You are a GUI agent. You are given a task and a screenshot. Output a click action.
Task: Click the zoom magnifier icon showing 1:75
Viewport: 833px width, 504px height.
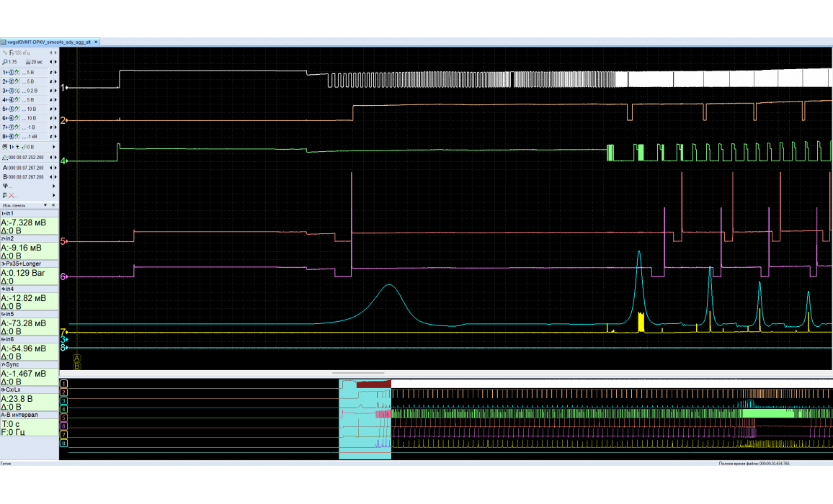pyautogui.click(x=4, y=63)
